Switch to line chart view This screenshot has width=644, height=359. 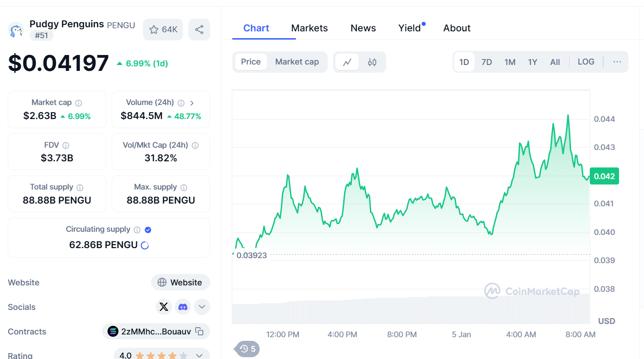pos(347,62)
